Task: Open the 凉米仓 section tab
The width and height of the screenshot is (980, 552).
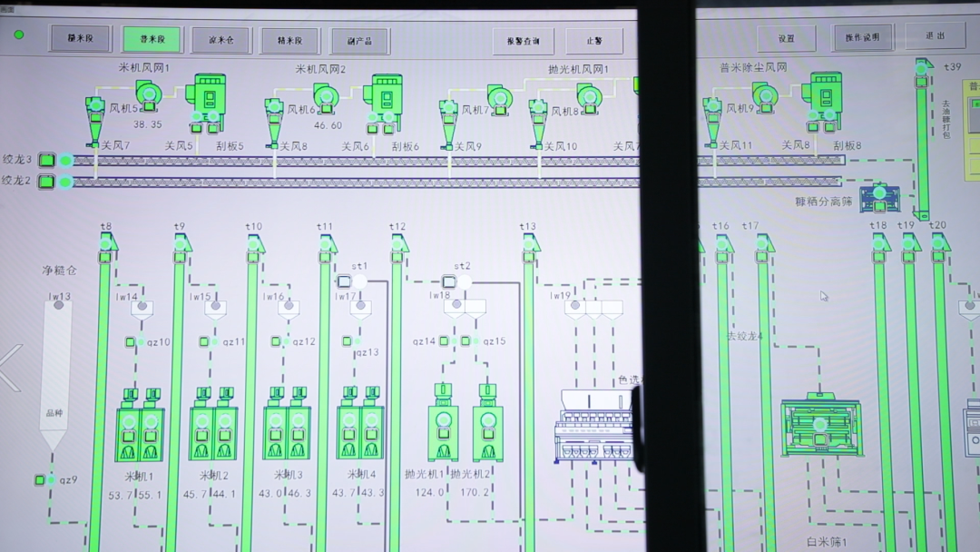Action: coord(220,40)
